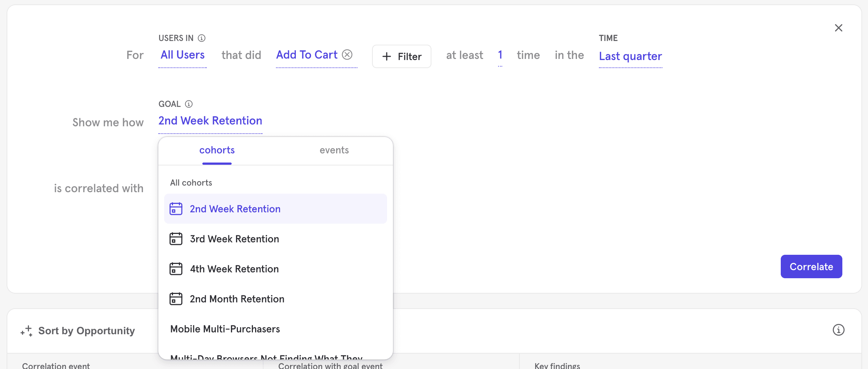The width and height of the screenshot is (868, 369).
Task: Switch to the events tab
Action: 334,150
